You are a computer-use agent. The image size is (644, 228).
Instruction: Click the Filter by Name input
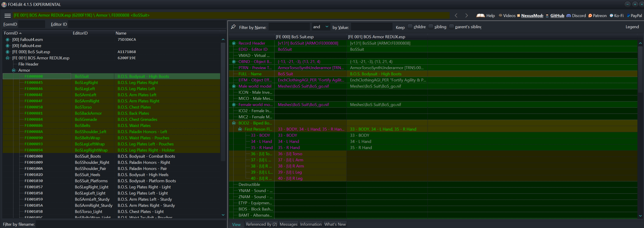pos(289,27)
